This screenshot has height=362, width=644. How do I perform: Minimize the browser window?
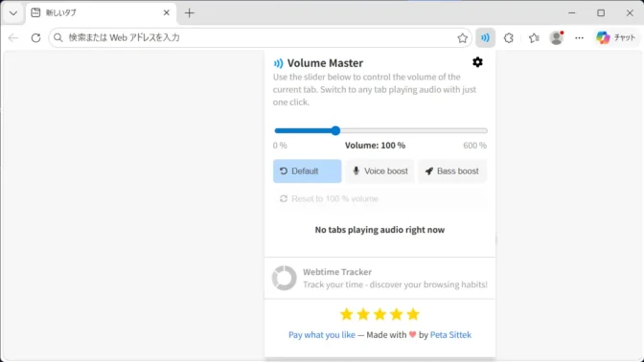click(x=572, y=13)
